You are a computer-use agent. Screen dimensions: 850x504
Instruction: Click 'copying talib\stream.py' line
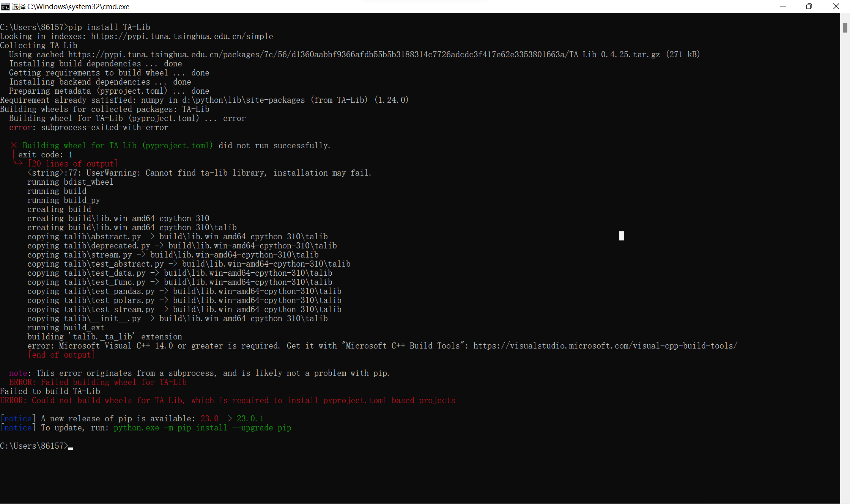(173, 255)
